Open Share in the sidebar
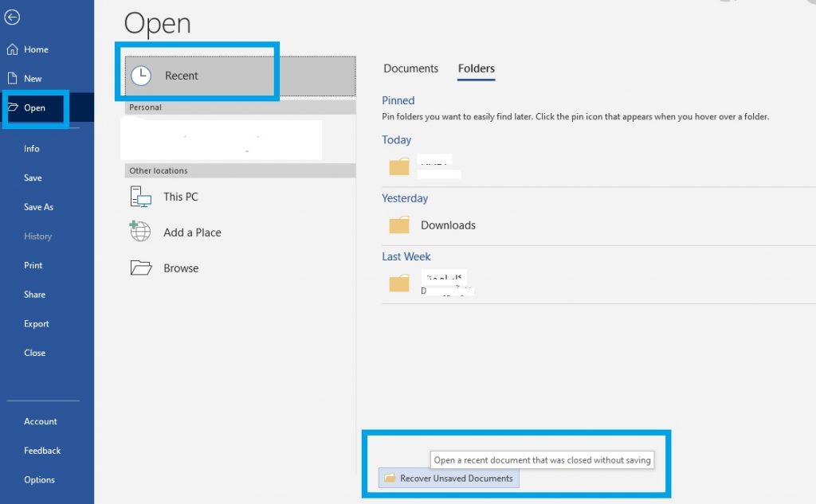 point(34,295)
